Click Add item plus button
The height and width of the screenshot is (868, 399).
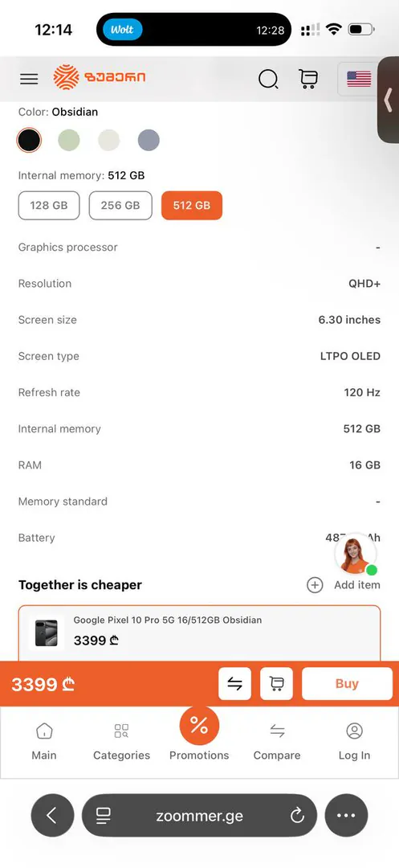[315, 585]
